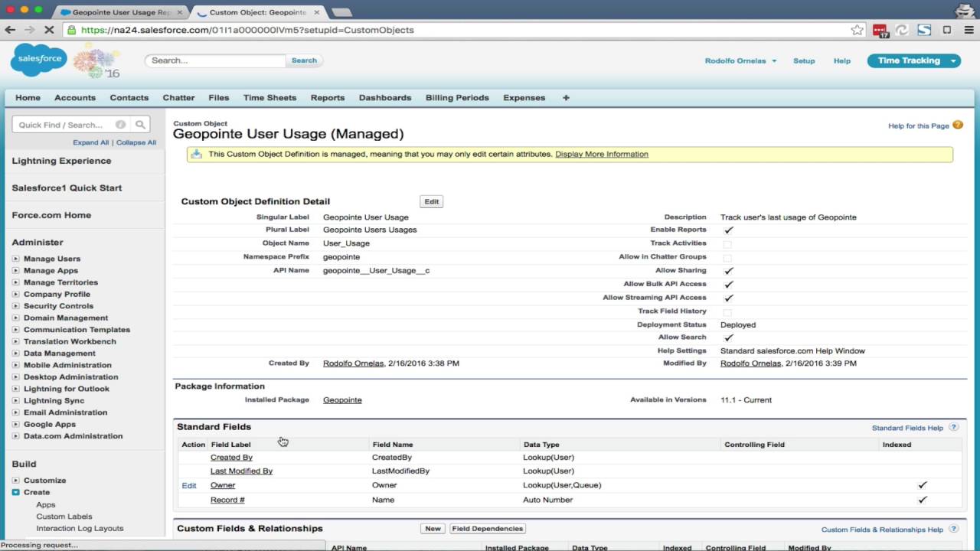Click the incognito spy icon
Image resolution: width=980 pixels, height=551 pixels.
point(965,10)
